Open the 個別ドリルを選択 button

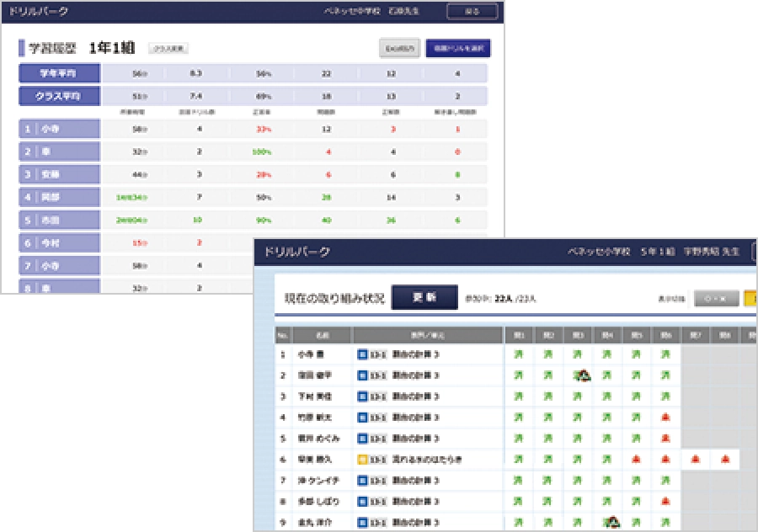point(458,49)
